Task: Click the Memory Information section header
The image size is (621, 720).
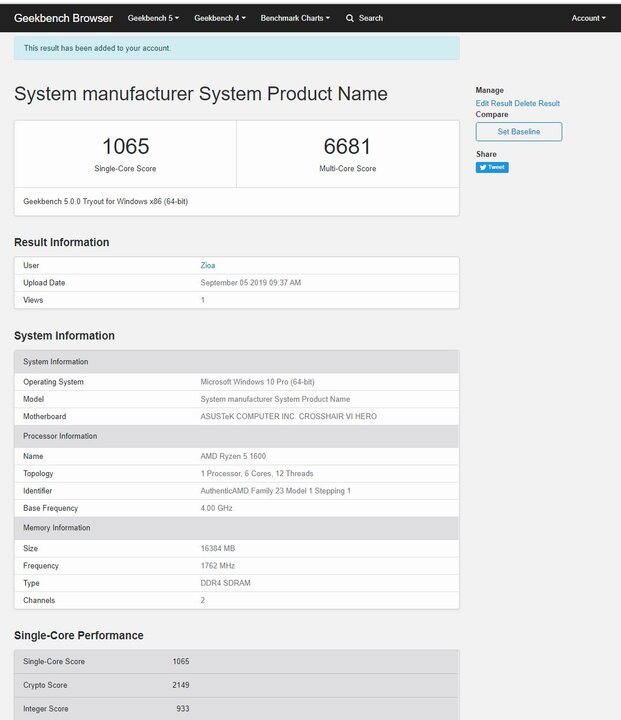Action: [237, 528]
